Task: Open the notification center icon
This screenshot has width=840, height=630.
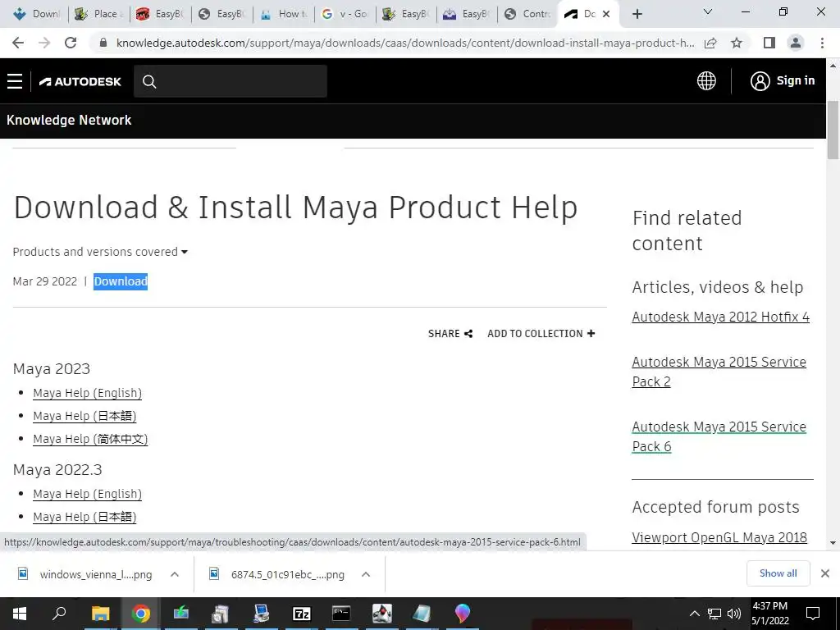Action: pos(813,614)
